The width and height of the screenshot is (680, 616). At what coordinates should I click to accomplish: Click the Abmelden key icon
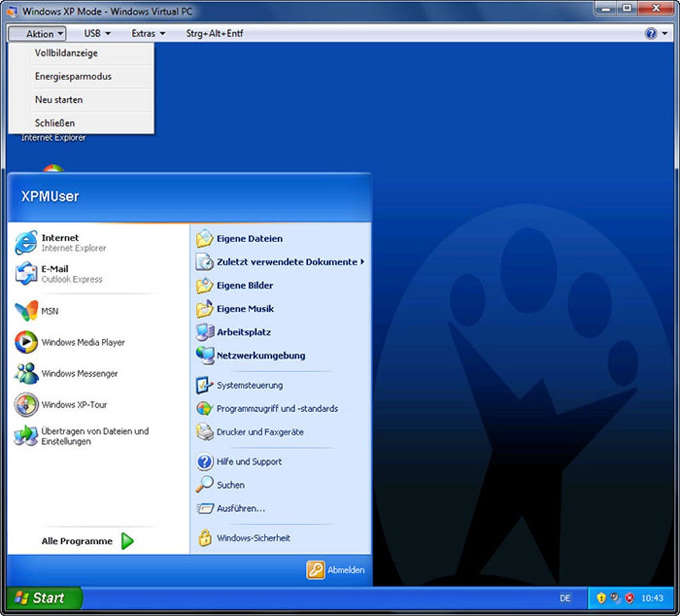point(316,570)
